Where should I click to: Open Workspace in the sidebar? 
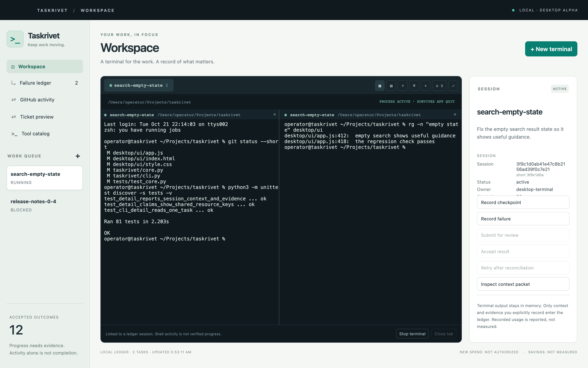click(45, 66)
